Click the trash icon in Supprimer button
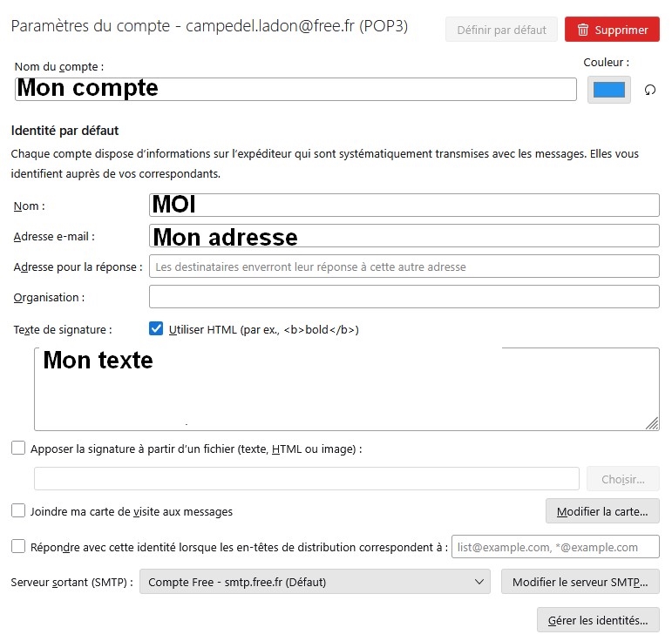 (583, 30)
